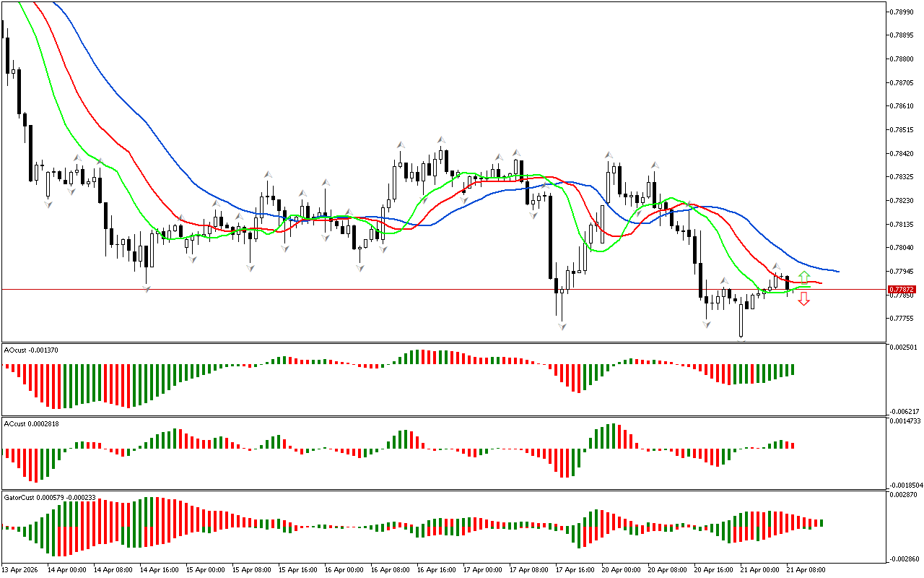Click the 0.002501 AOcust scale value
This screenshot has height=578, width=924.
904,348
